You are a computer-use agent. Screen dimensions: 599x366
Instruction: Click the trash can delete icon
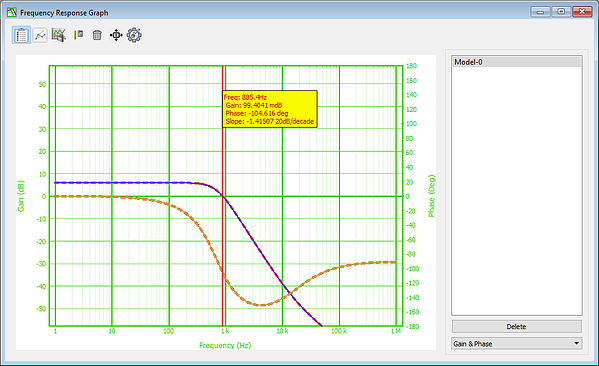pyautogui.click(x=97, y=35)
